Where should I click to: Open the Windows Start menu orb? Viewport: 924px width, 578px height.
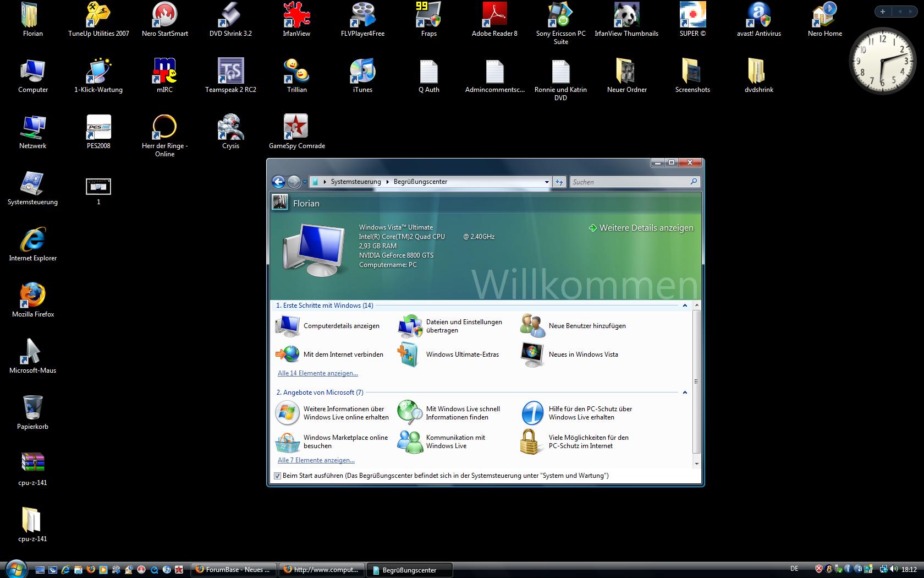tap(15, 569)
